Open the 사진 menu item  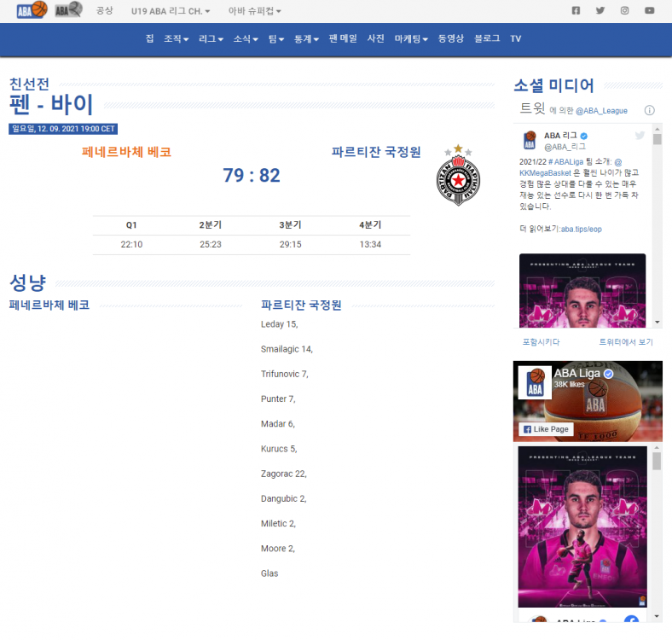pyautogui.click(x=376, y=38)
